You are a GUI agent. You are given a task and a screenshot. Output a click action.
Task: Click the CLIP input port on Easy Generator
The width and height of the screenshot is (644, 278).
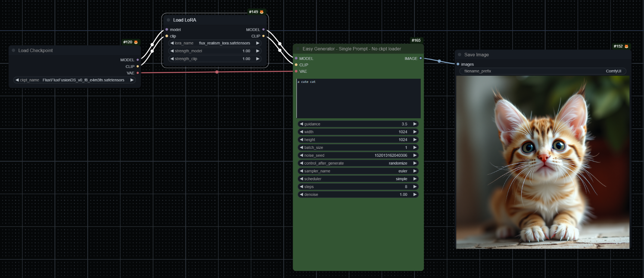(x=296, y=65)
